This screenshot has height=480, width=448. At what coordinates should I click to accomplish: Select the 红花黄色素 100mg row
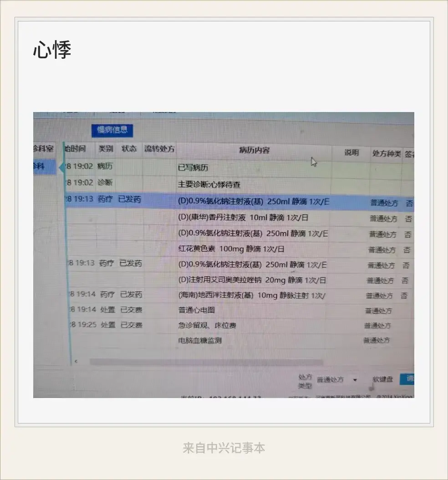click(239, 249)
